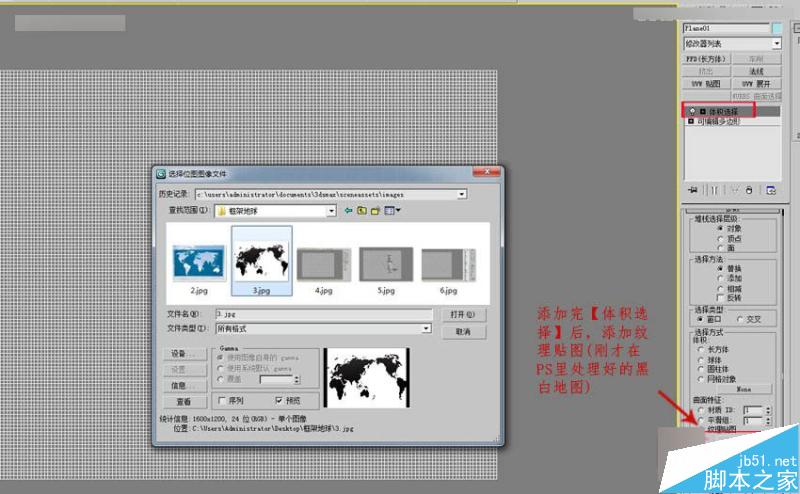The width and height of the screenshot is (800, 494).
Task: Select the 长方体 (Box) volume radio
Action: pos(701,350)
